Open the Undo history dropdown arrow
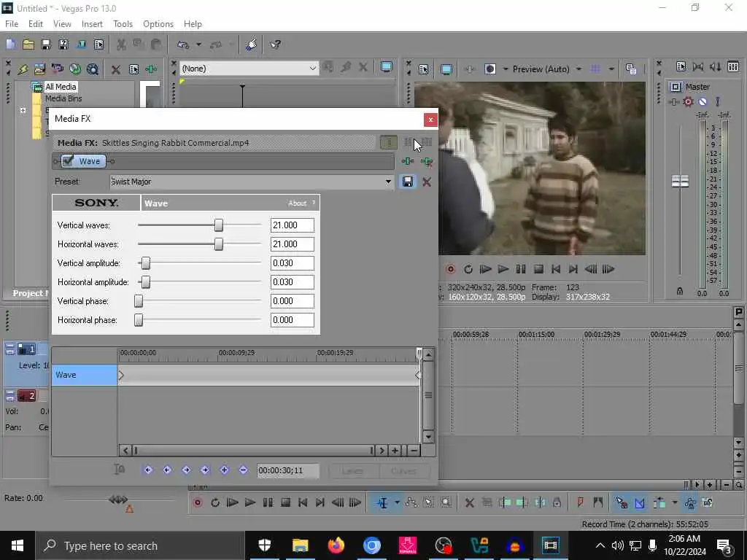 tap(198, 44)
